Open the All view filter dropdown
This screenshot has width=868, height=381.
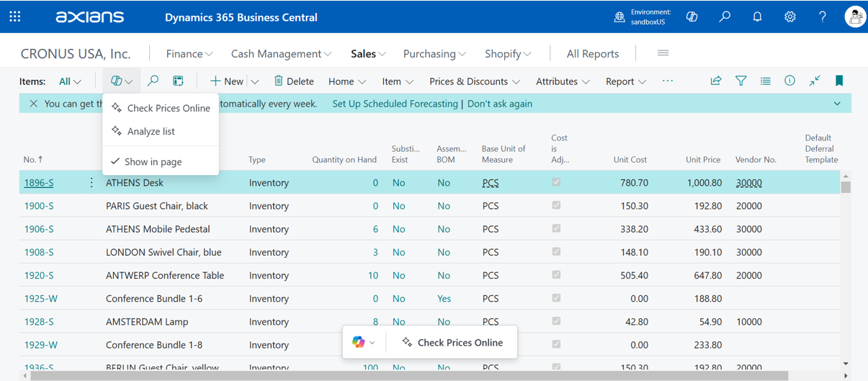(x=70, y=81)
